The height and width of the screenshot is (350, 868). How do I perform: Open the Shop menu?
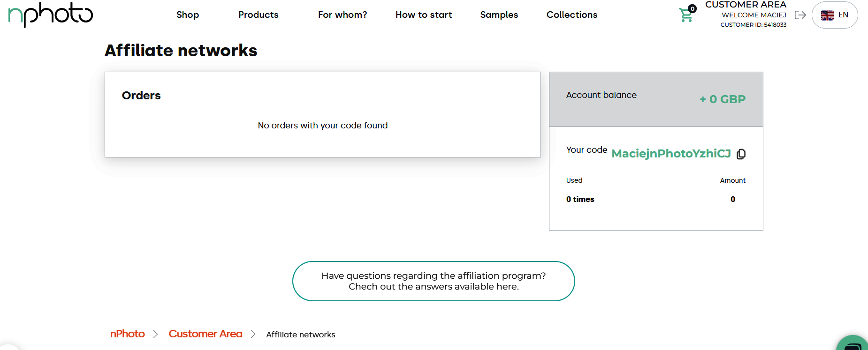click(188, 15)
